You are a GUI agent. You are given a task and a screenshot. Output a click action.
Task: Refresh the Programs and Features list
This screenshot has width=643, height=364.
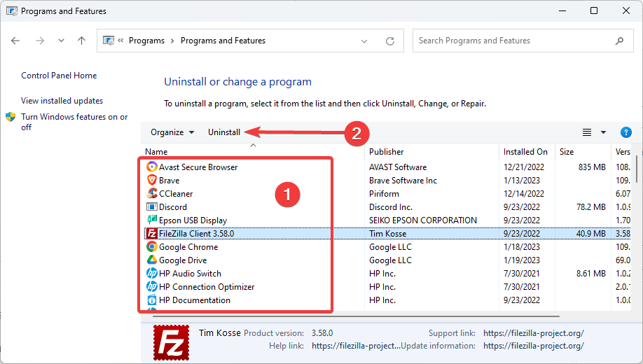click(x=390, y=41)
